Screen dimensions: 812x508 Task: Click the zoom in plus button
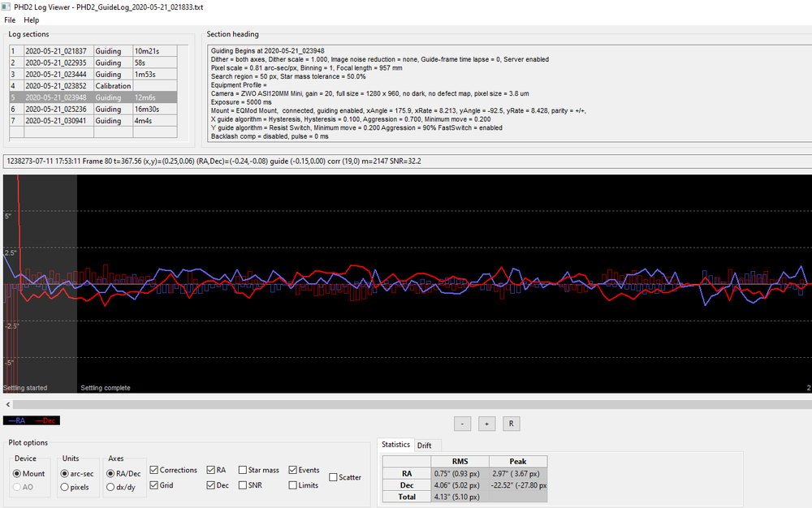tap(486, 424)
